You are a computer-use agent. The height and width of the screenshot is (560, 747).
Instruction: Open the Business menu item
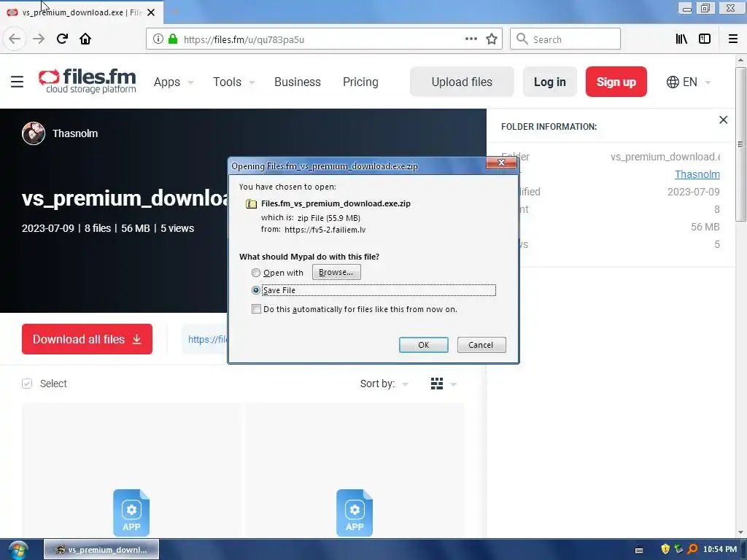pos(298,82)
